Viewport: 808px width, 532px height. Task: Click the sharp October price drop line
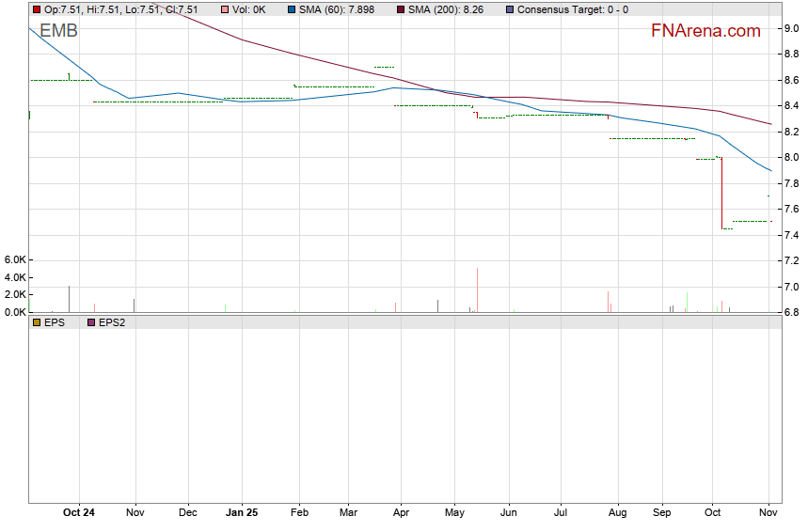(x=721, y=193)
